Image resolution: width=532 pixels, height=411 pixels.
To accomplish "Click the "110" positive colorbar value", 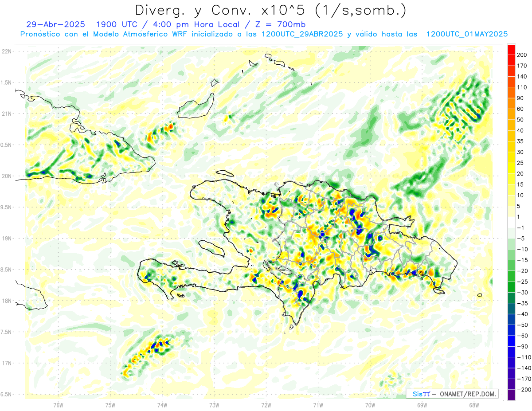I will [522, 87].
